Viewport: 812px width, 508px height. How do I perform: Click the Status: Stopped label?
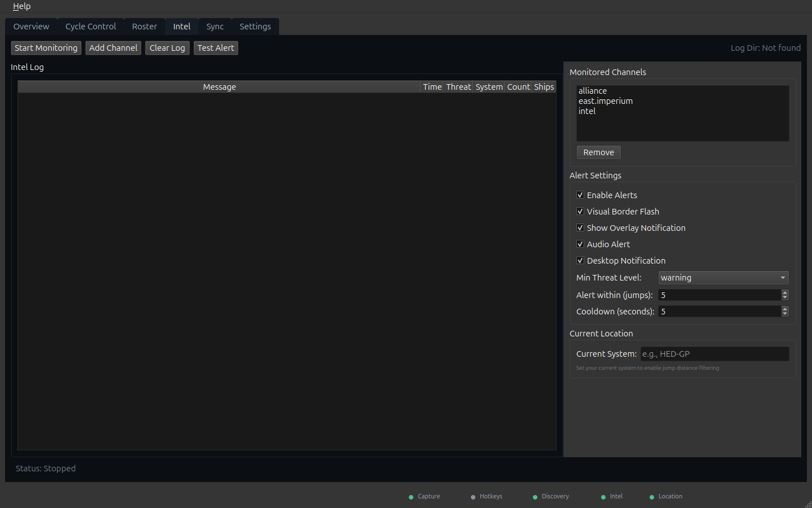[46, 468]
